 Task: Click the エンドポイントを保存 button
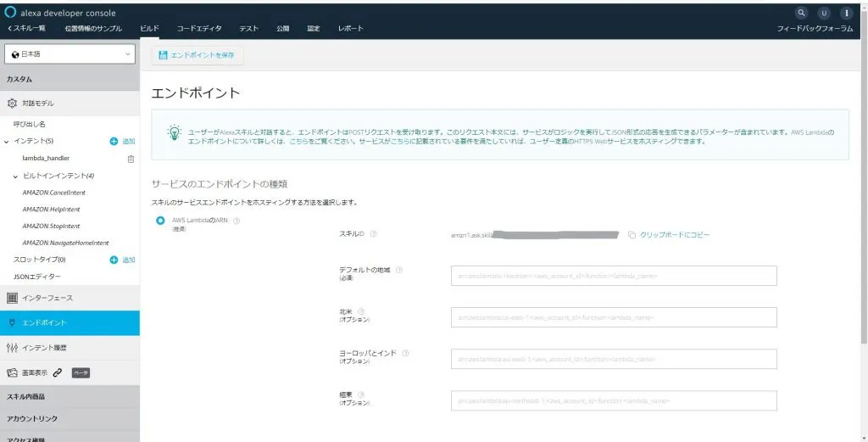pos(198,55)
